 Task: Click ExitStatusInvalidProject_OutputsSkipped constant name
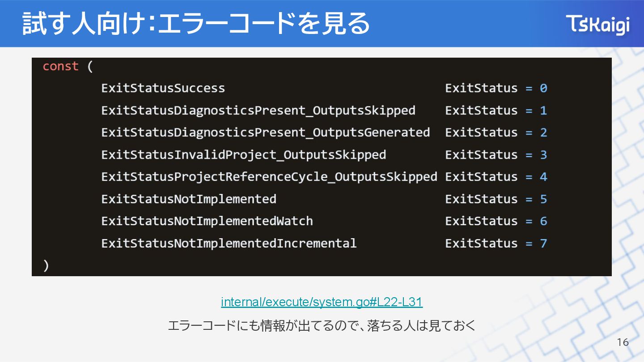pyautogui.click(x=243, y=155)
